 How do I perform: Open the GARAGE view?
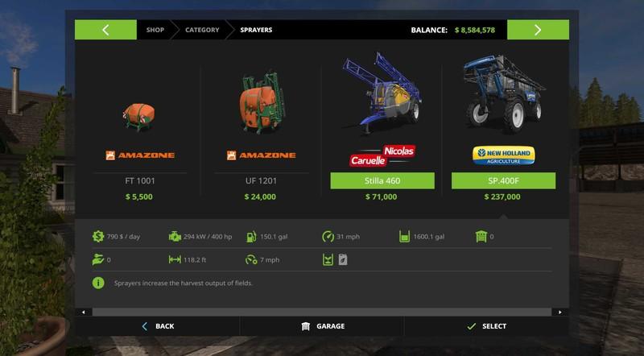(323, 326)
